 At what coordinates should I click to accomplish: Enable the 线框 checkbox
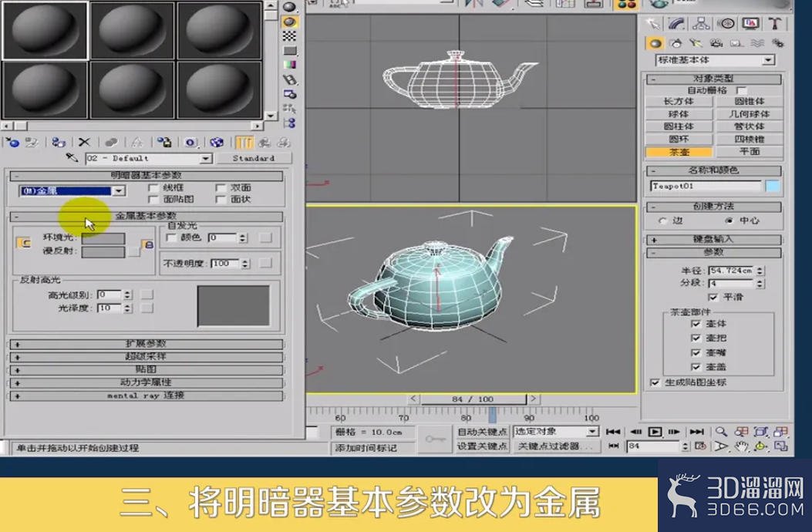[x=153, y=187]
